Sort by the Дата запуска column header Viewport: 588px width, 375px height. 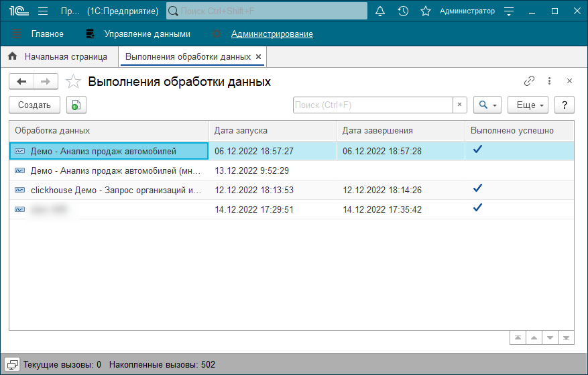click(273, 131)
